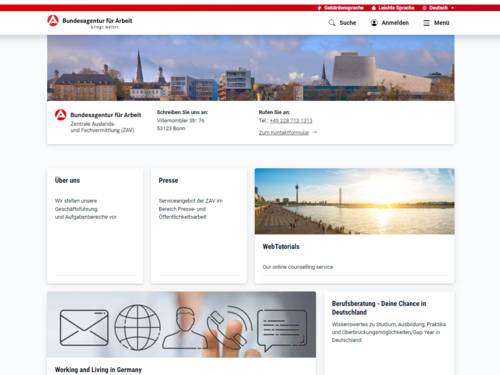Open the Menü navigation
Screen dimensions: 500x375
coord(436,23)
